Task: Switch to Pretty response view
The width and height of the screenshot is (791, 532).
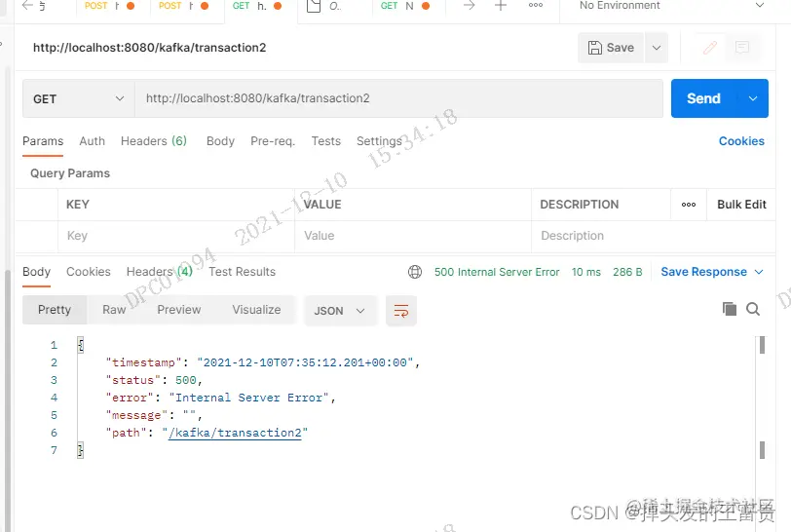Action: [55, 310]
